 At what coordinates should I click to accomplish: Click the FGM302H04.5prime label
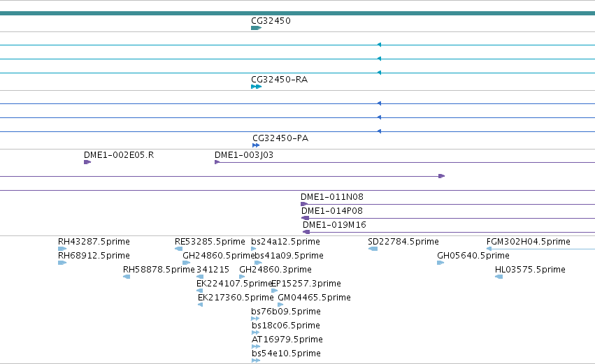(x=528, y=242)
